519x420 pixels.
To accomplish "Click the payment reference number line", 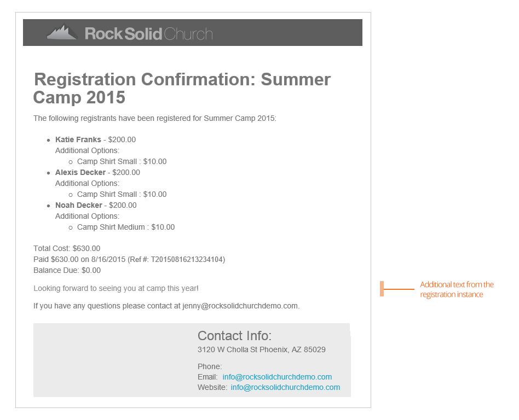I will point(129,259).
